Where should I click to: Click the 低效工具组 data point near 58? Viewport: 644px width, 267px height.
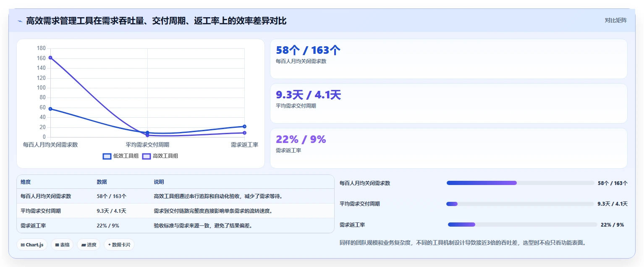tap(50, 109)
